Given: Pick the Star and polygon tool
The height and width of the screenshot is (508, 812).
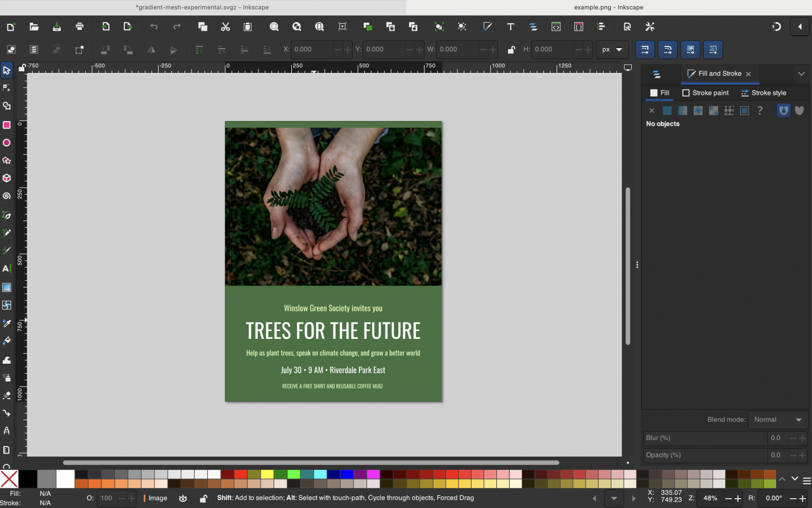Looking at the screenshot, I should (7, 160).
